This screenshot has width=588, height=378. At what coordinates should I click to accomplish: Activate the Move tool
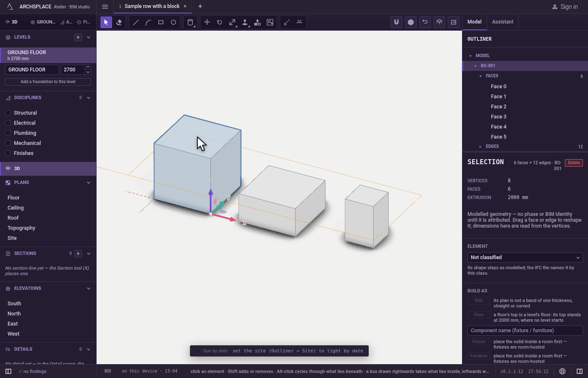click(x=207, y=22)
